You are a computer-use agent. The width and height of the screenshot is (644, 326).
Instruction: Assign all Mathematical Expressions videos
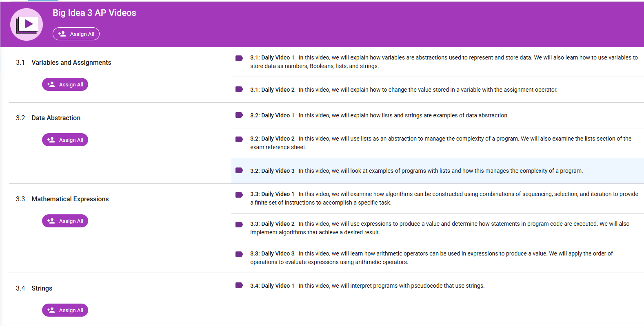(65, 221)
